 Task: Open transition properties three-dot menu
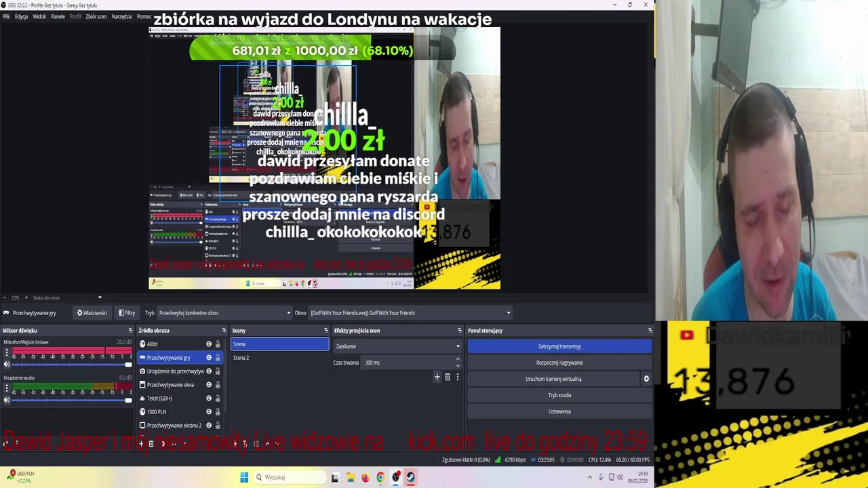tap(458, 377)
